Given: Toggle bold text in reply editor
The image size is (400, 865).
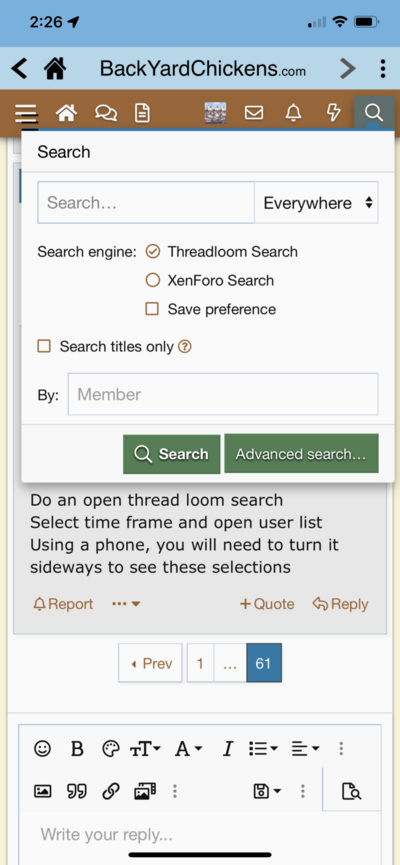Looking at the screenshot, I should coord(77,749).
